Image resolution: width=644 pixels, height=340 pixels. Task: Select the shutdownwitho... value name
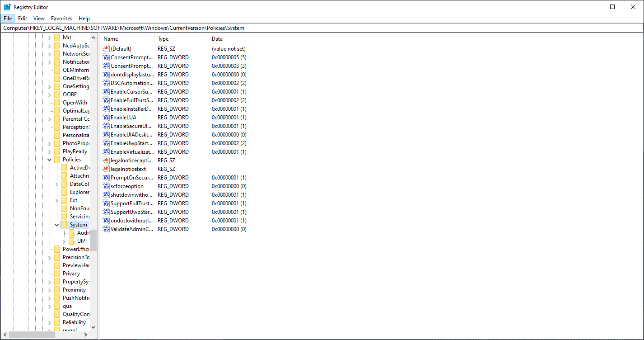[132, 195]
